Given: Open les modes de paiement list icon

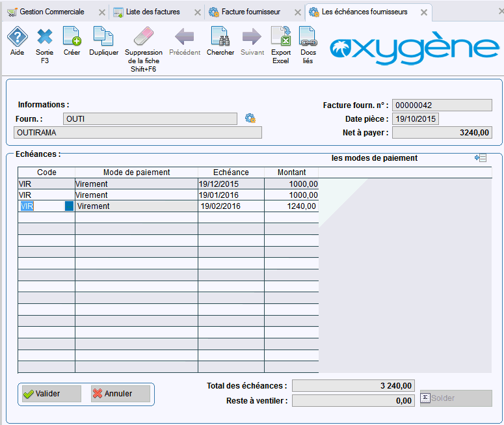Looking at the screenshot, I should [481, 158].
